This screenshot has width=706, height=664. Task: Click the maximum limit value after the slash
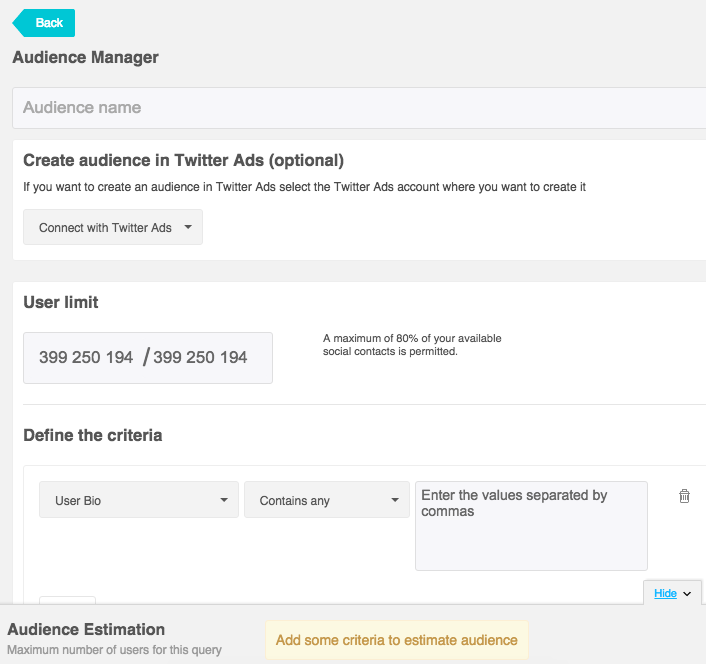[x=200, y=357]
